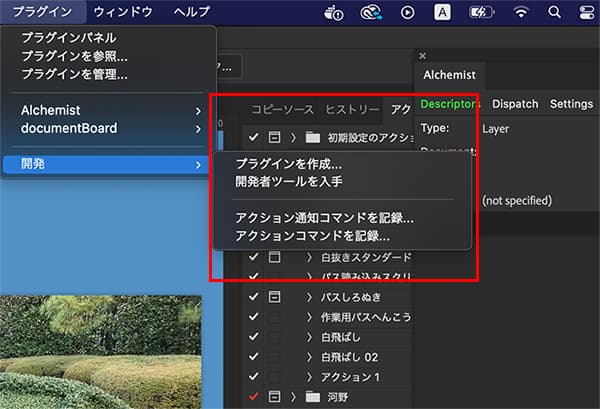
Task: Select プラグインを作成... from the submenu
Action: 288,164
